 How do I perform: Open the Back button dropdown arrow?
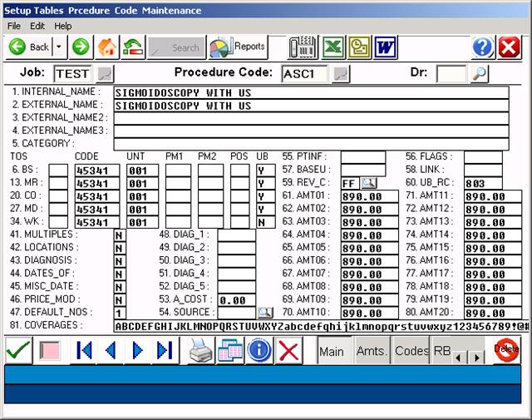click(58, 47)
